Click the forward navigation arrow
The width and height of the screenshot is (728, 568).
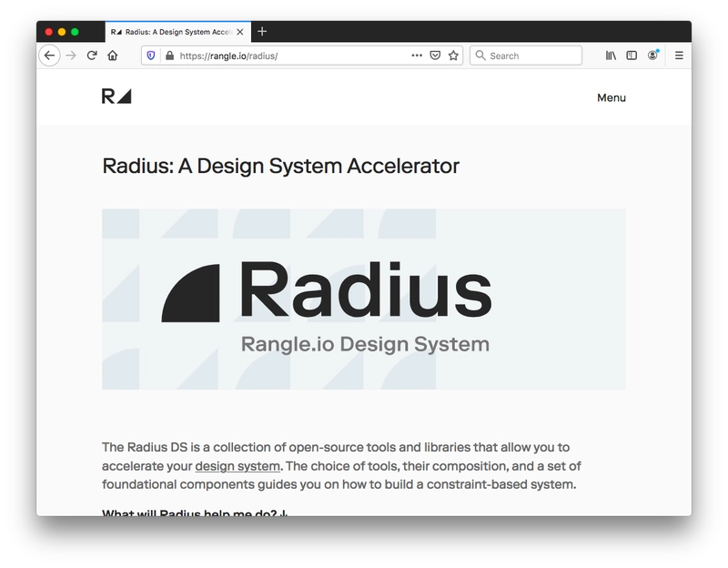71,56
